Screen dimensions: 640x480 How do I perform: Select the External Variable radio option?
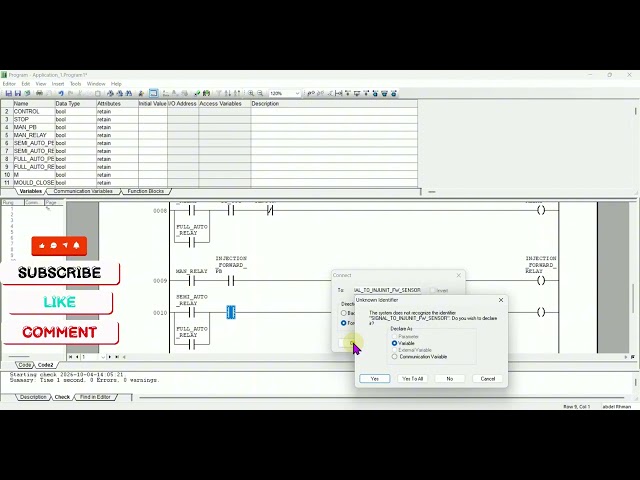[394, 350]
